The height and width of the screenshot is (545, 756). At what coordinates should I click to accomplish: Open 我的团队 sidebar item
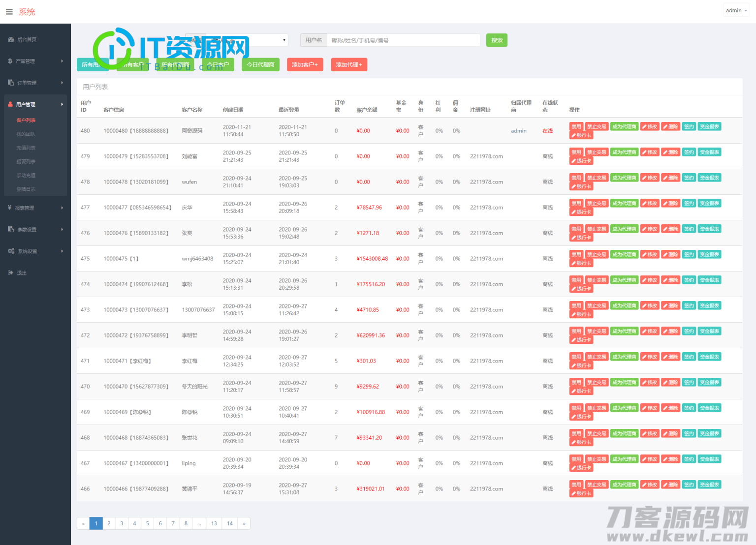(x=26, y=134)
